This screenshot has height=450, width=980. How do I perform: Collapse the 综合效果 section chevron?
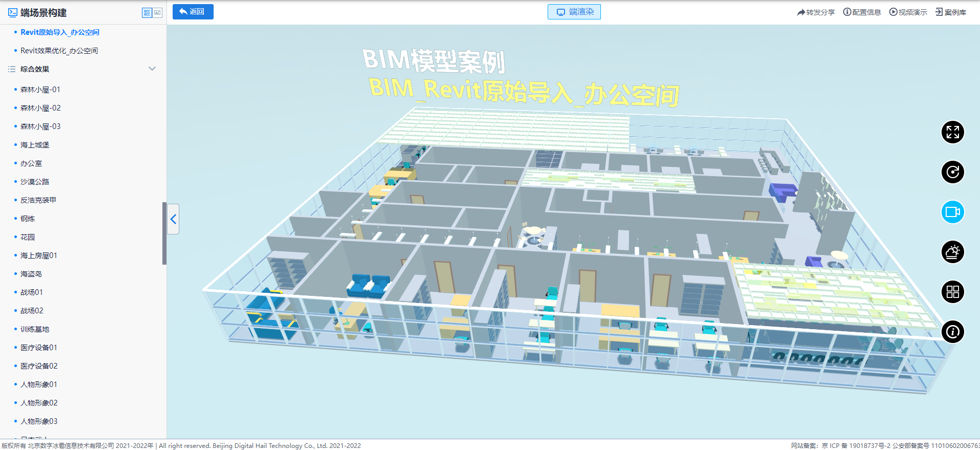tap(152, 69)
